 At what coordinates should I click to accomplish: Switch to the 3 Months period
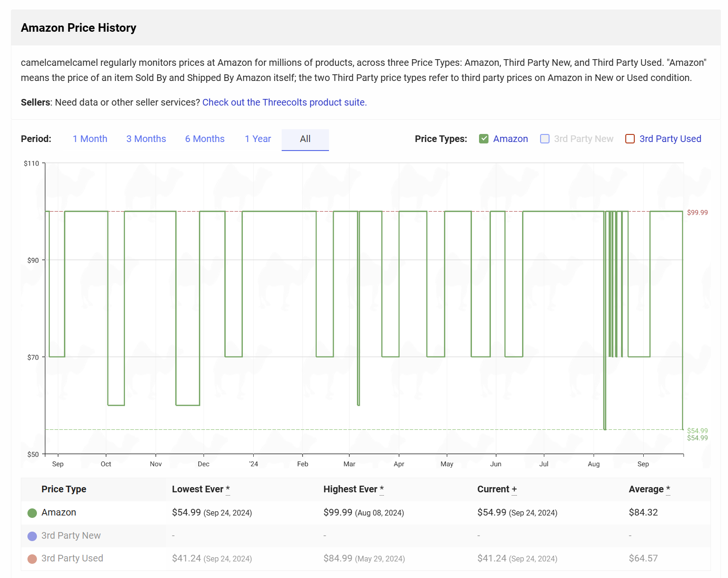tap(146, 139)
